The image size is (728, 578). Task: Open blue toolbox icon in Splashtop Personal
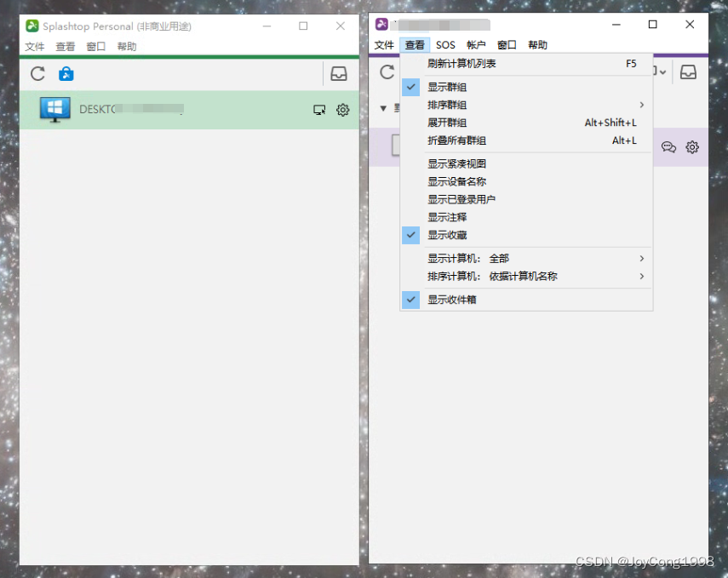[66, 74]
